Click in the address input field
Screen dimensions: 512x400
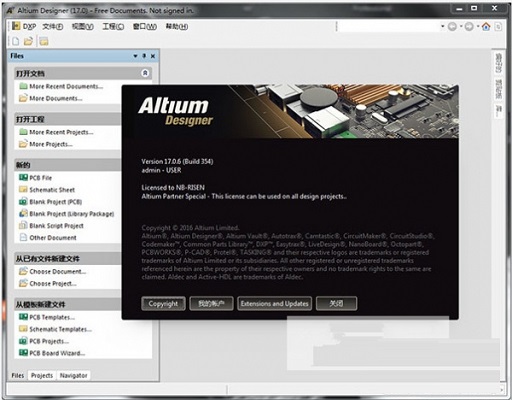pos(388,26)
